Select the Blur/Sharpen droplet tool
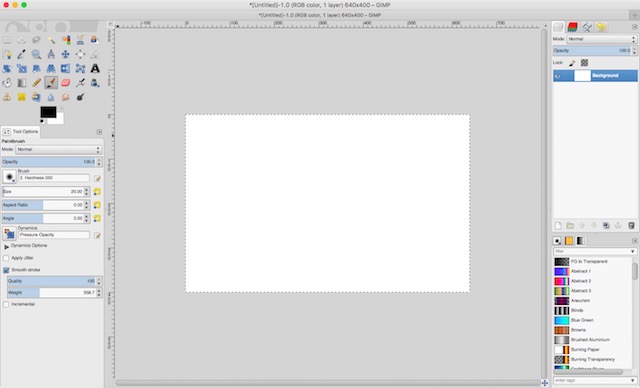The height and width of the screenshot is (388, 640). pos(51,97)
